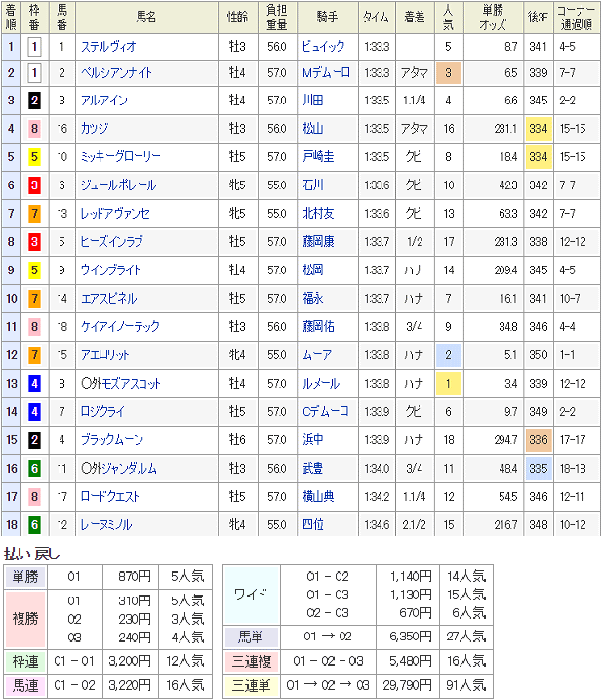Select odds value 294.7 for ブラックムーン

click(505, 440)
